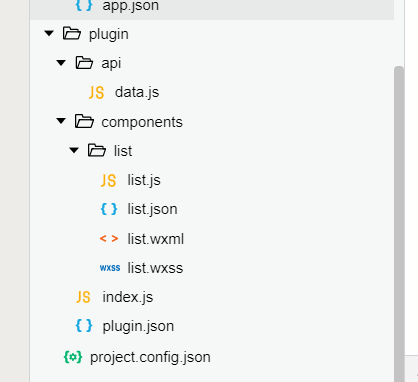The height and width of the screenshot is (382, 418).
Task: Click the JS icon beside data.js
Action: pyautogui.click(x=96, y=92)
